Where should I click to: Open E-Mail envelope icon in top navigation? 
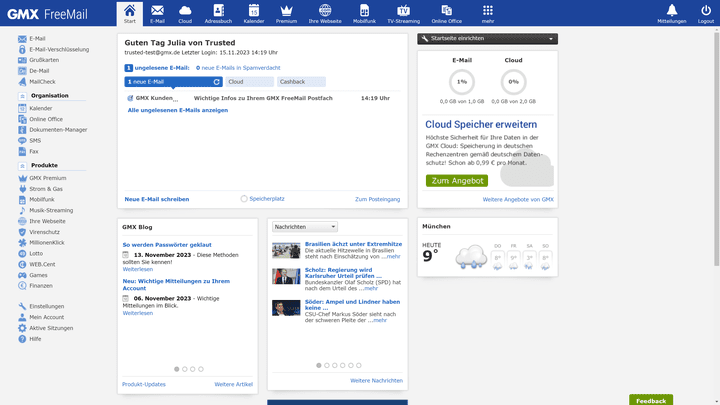pos(157,13)
